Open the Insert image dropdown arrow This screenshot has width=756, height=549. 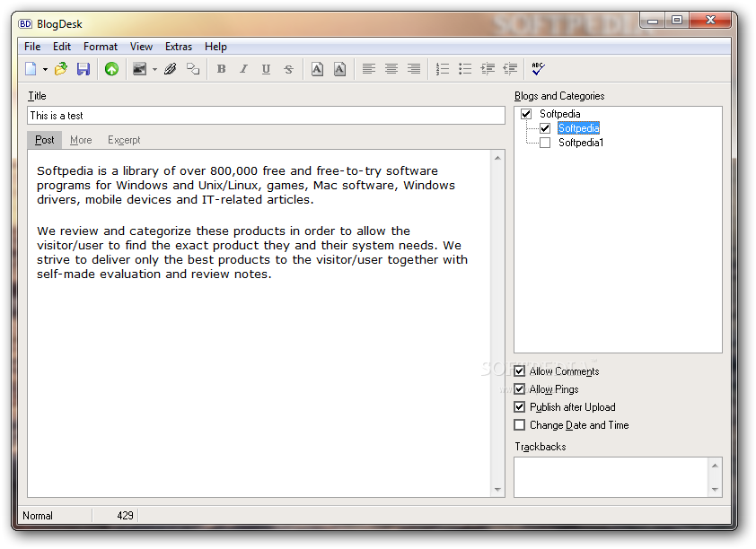154,69
